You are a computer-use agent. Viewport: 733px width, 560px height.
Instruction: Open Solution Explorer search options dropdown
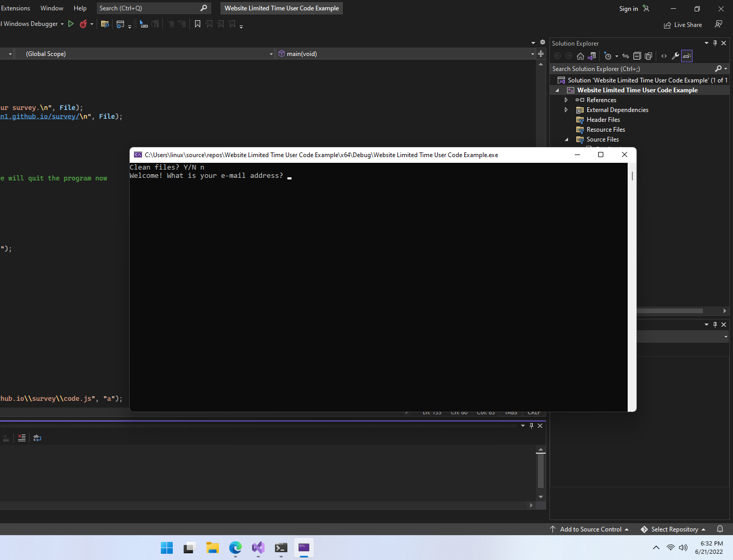726,69
